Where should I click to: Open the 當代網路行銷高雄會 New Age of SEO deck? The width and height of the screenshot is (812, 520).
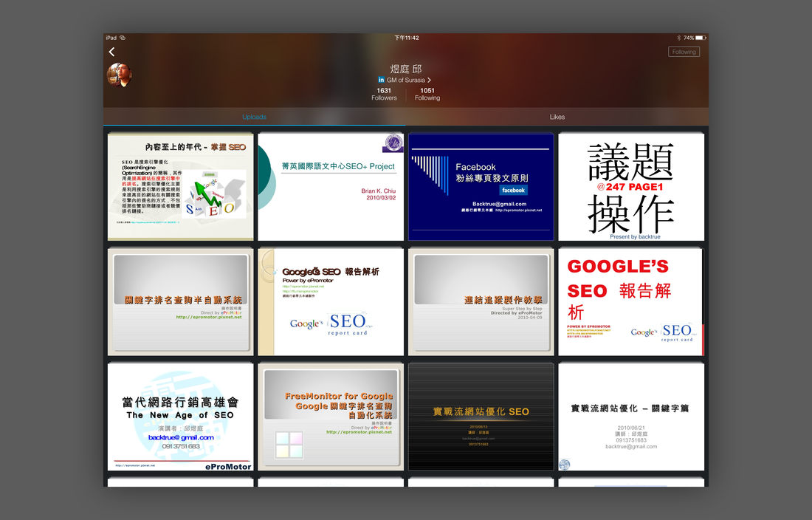(x=181, y=417)
